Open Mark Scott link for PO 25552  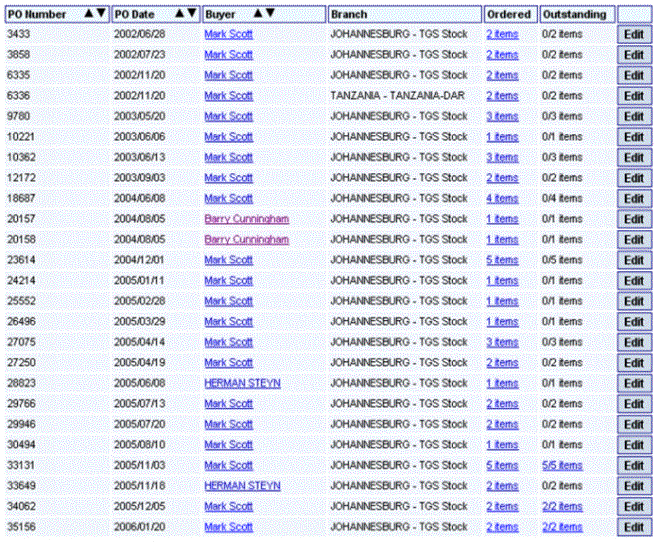tap(229, 301)
